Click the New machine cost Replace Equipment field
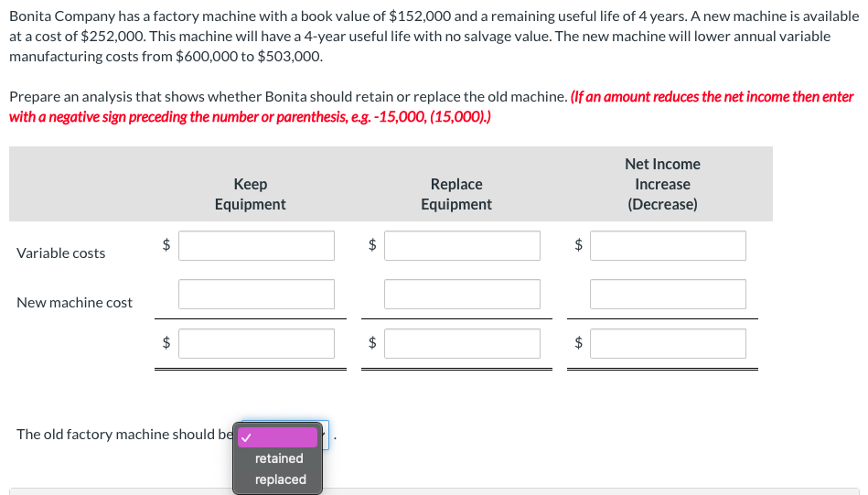Screen dimensions: 868x495 click(x=462, y=294)
